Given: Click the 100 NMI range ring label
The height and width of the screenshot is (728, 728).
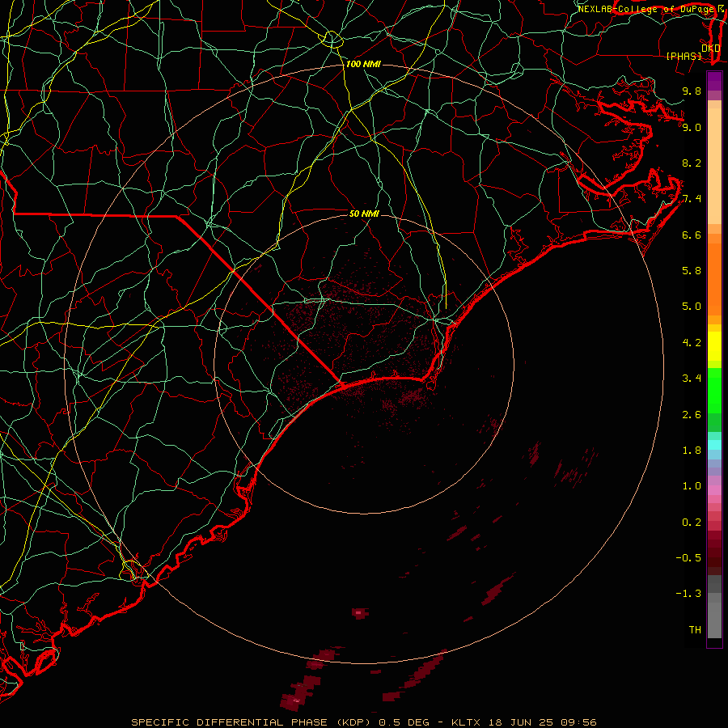Looking at the screenshot, I should [x=363, y=64].
